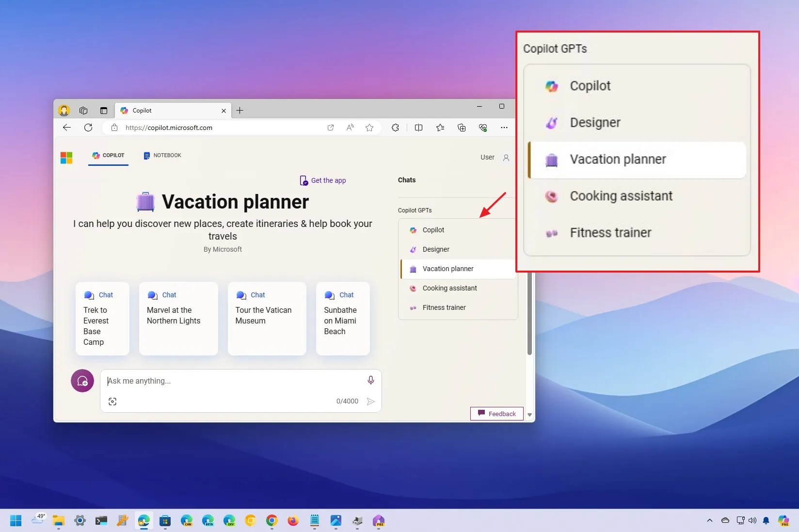Select Tour the Vatican Museum suggestion
Viewport: 799px width, 532px height.
[x=267, y=319]
